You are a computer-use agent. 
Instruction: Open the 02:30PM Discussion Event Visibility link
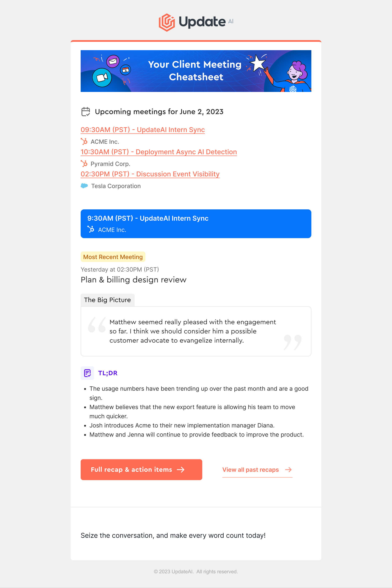150,174
